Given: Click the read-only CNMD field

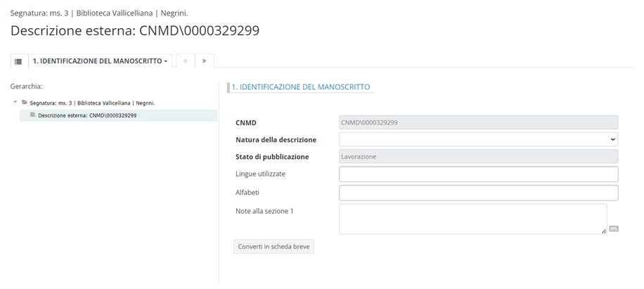Looking at the screenshot, I should [478, 122].
